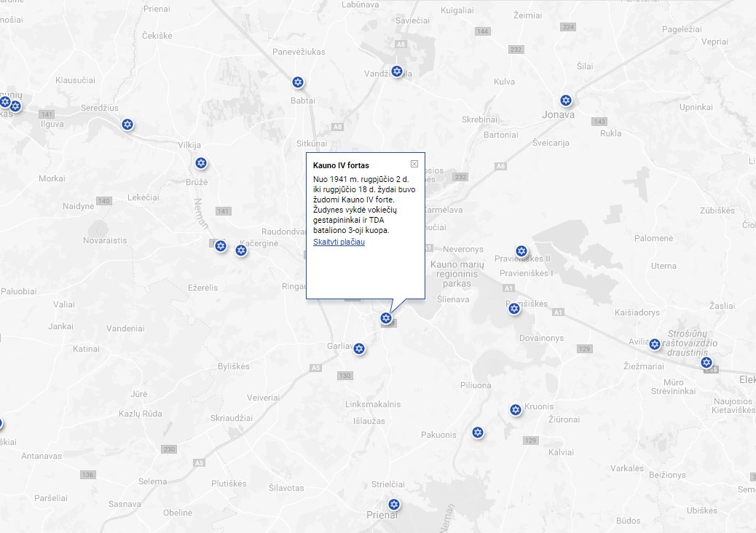Viewport: 756px width, 533px height.
Task: Click marker immediately left of Kačerginė label
Action: (x=241, y=250)
